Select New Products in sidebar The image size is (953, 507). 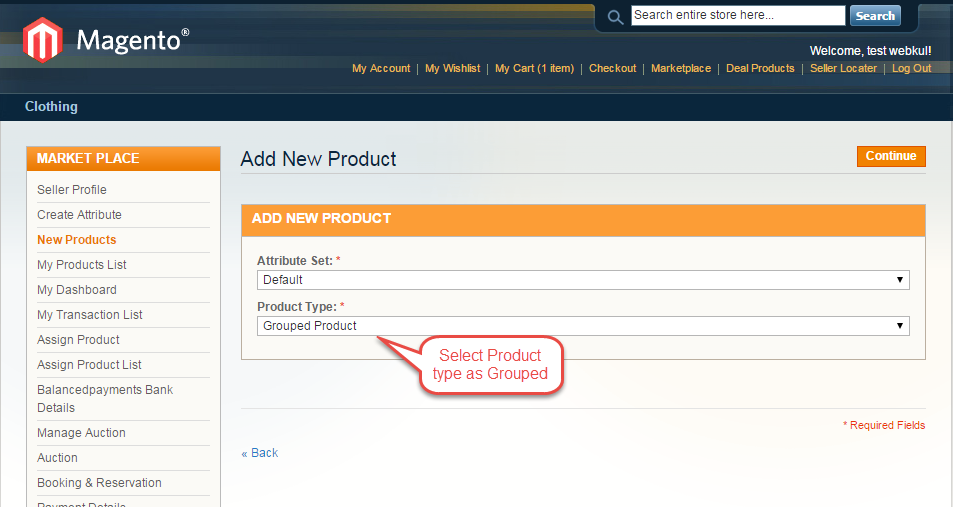tap(77, 240)
